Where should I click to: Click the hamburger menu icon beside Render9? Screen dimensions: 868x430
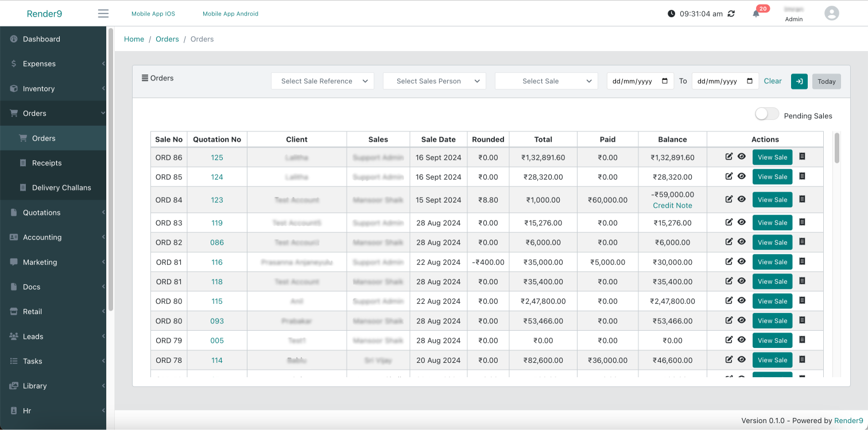tap(103, 14)
